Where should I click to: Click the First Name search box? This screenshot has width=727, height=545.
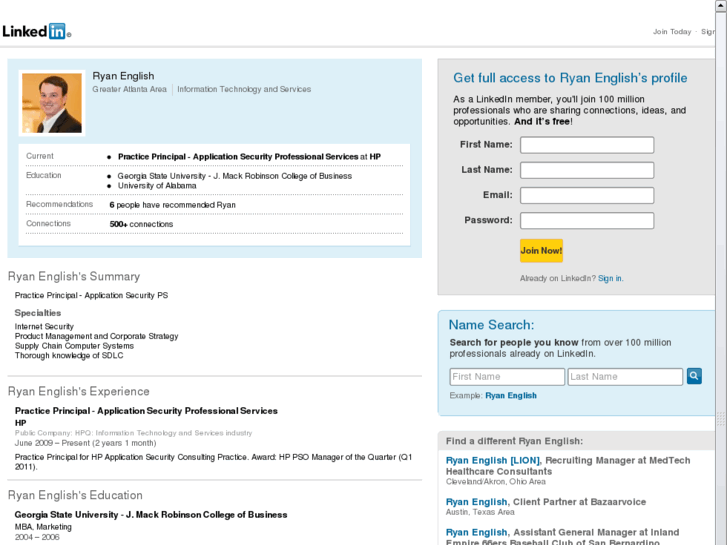point(507,377)
